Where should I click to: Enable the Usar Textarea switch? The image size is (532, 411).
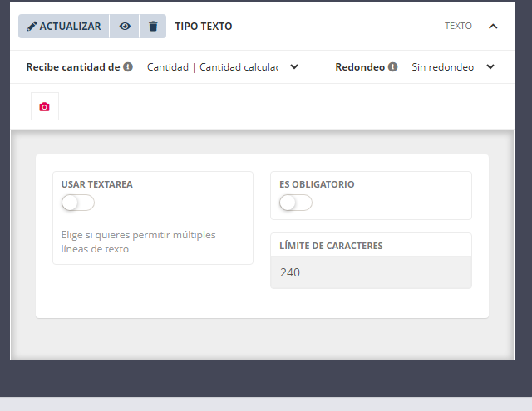pyautogui.click(x=77, y=203)
